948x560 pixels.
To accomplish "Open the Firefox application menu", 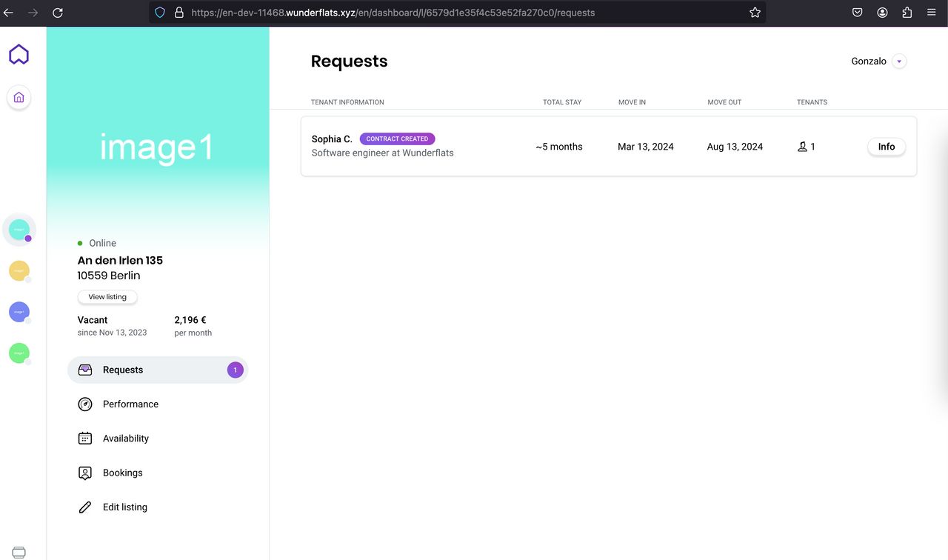I will click(x=931, y=13).
